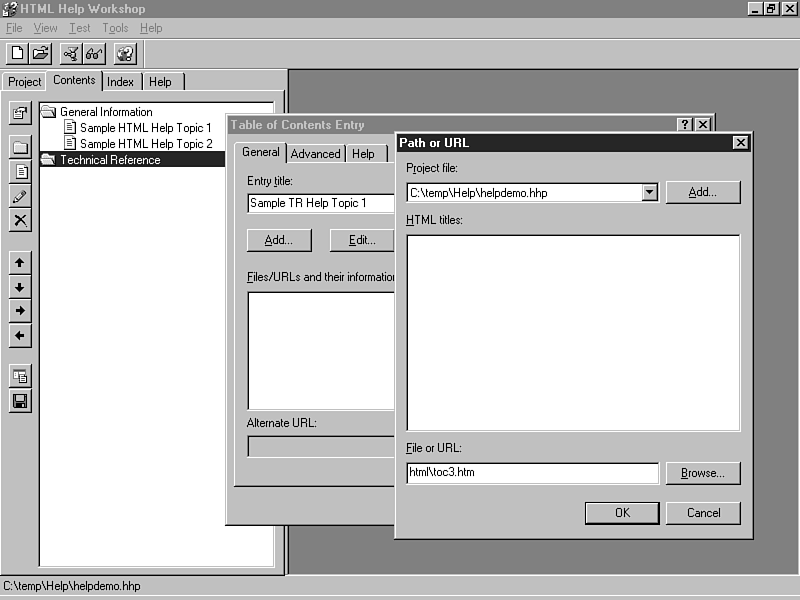Click the pencil Edit selection icon
The height and width of the screenshot is (600, 800).
[x=20, y=196]
